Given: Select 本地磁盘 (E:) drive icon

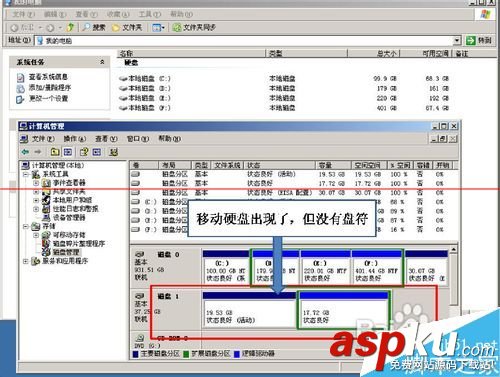Looking at the screenshot, I should 123,98.
